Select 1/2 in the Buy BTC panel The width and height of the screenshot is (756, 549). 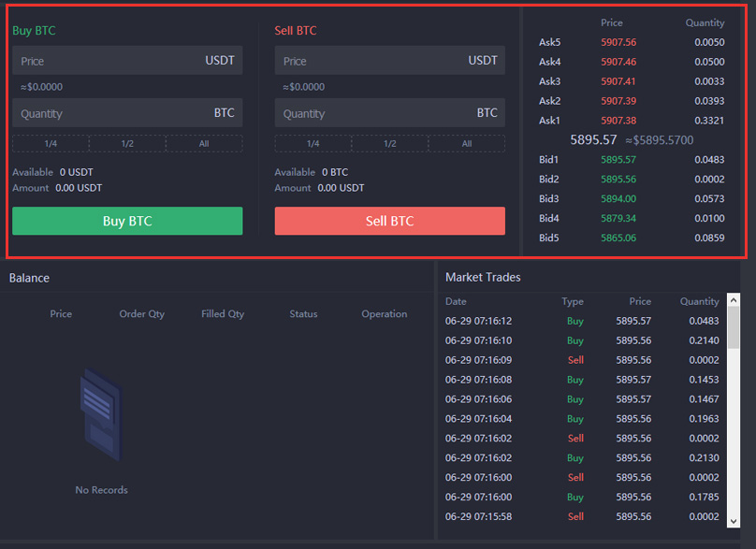point(127,144)
